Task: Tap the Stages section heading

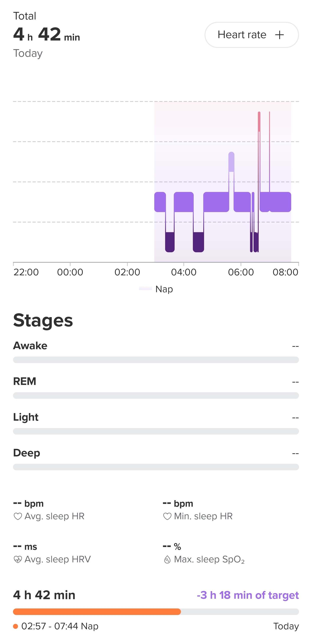Action: point(43,320)
